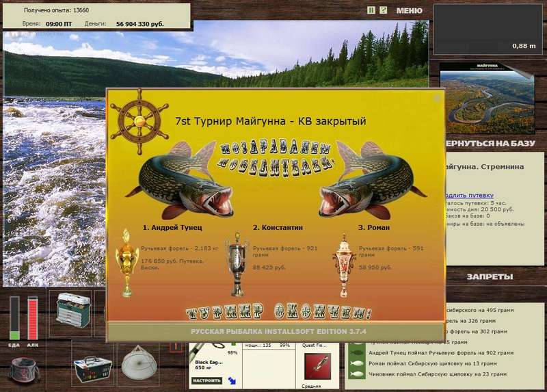Viewport: 547px width, 392px height.
Task: Click the ship wheel emblem
Action: 139,122
